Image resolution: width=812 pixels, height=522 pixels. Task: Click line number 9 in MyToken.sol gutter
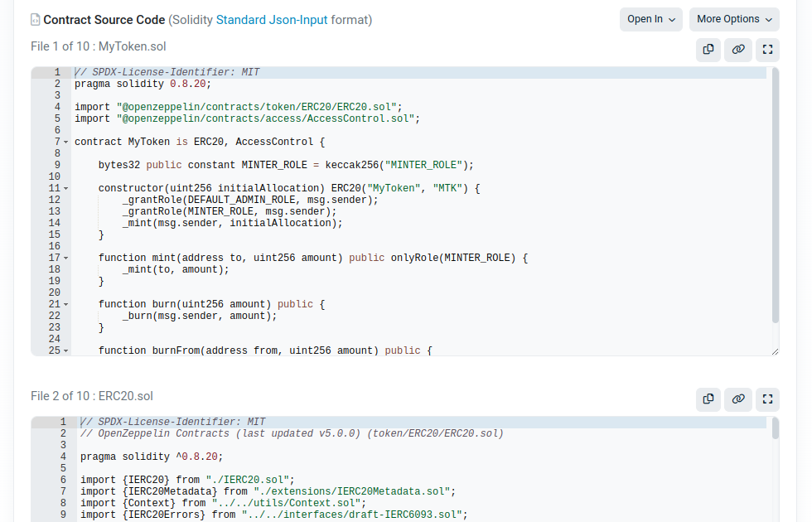[55, 165]
